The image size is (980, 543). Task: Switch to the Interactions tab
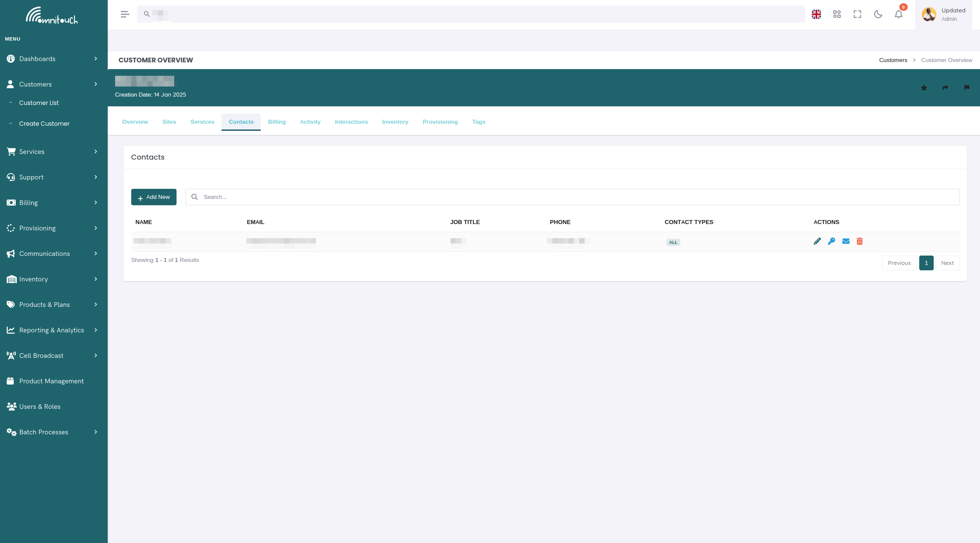[351, 122]
